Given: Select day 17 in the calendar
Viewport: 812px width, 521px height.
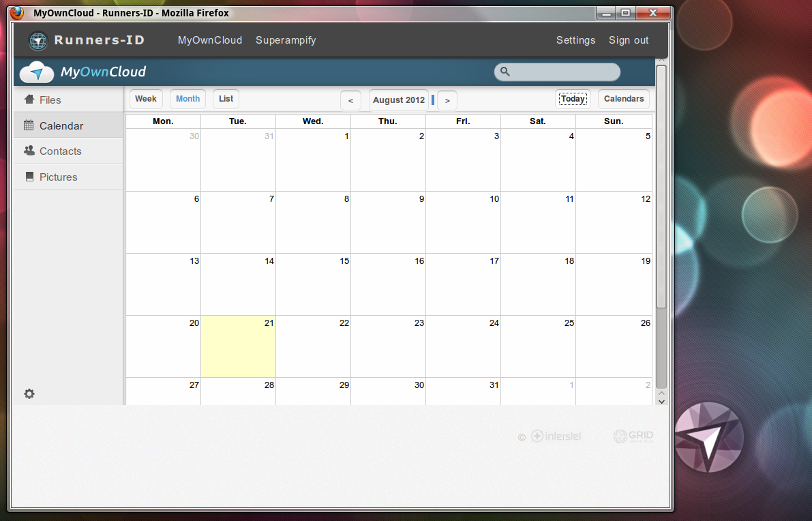Looking at the screenshot, I should click(464, 284).
